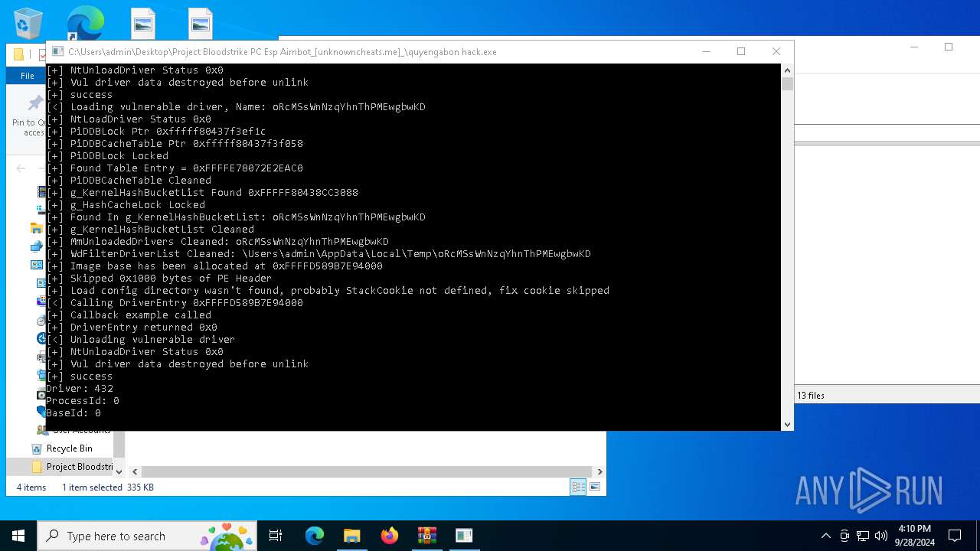Click the 'Driver: 432' console line
Viewport: 980px width, 551px height.
point(80,389)
